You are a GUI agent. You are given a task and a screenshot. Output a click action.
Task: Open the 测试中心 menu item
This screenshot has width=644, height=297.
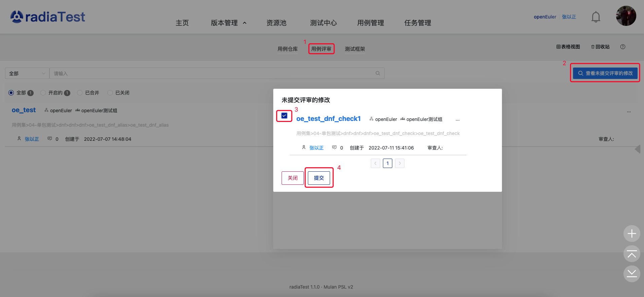coord(323,23)
